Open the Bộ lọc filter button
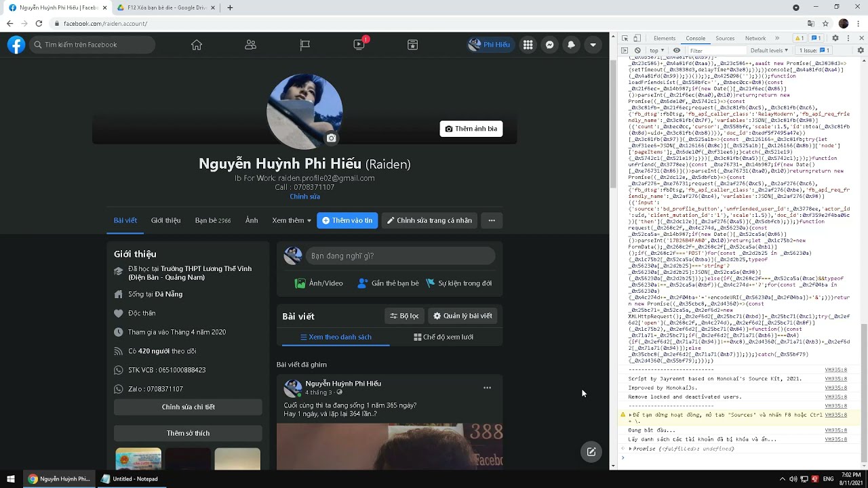 coord(404,316)
